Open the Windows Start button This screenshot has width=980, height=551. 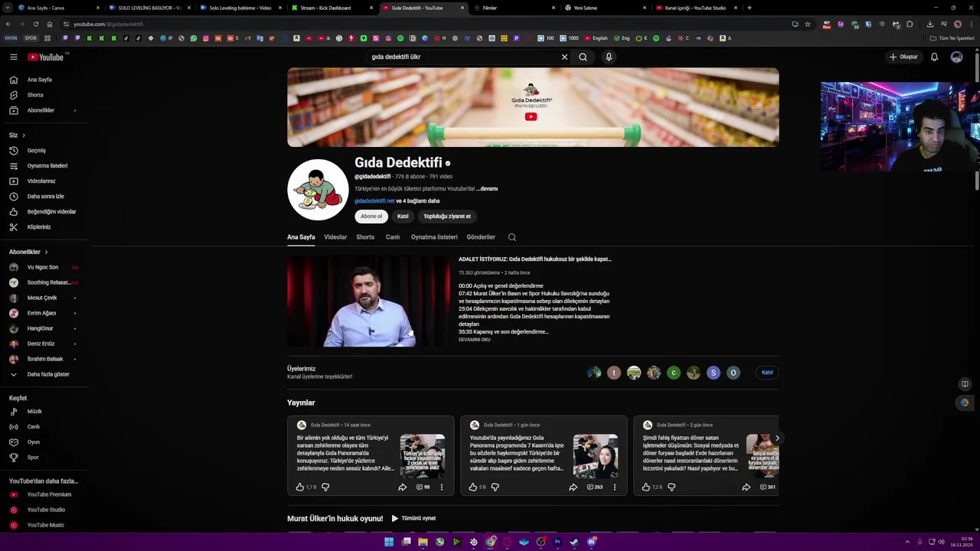point(389,542)
